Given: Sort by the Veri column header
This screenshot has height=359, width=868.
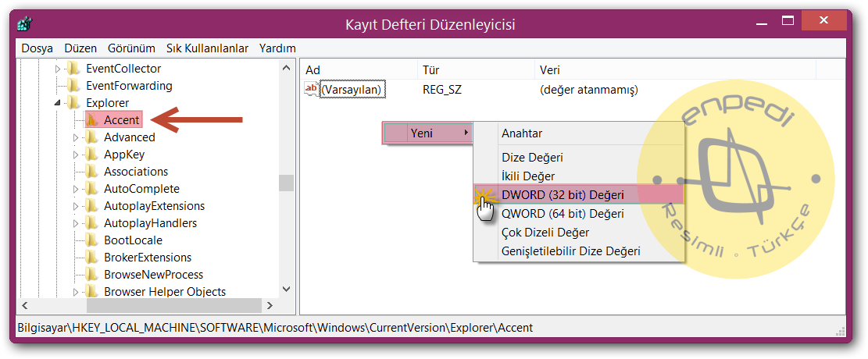Looking at the screenshot, I should point(675,70).
